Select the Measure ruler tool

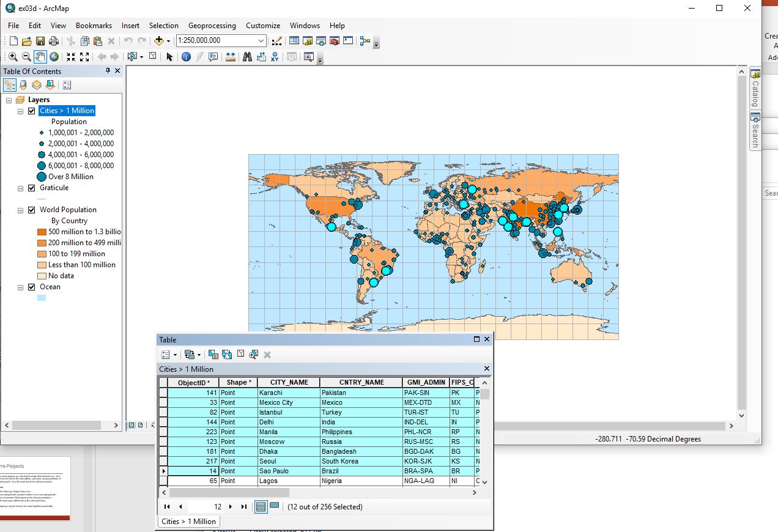pyautogui.click(x=230, y=56)
